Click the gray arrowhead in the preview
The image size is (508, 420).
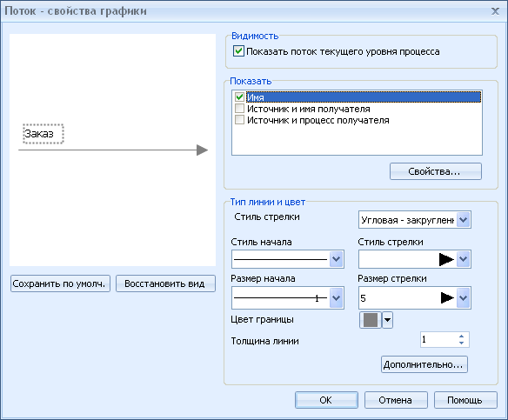coord(202,150)
